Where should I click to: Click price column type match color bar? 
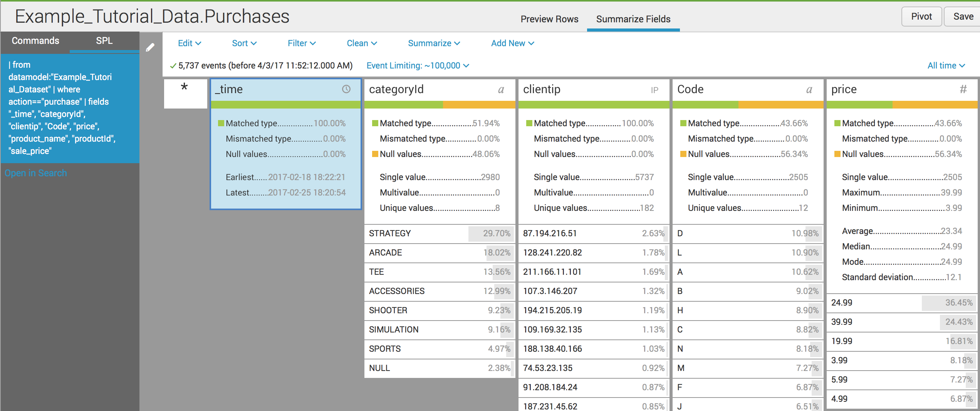902,105
